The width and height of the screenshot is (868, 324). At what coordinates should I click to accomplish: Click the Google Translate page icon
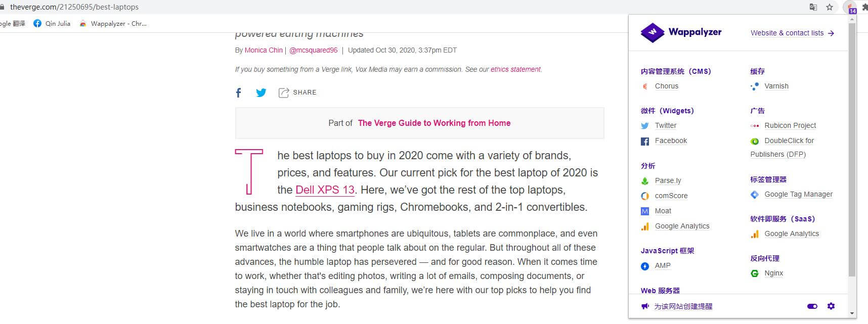[813, 7]
